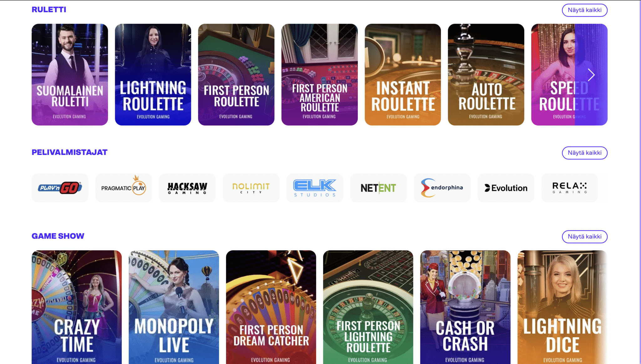Viewport: 641px width, 364px height.
Task: Select the Pragmatic Play logo
Action: 124,188
